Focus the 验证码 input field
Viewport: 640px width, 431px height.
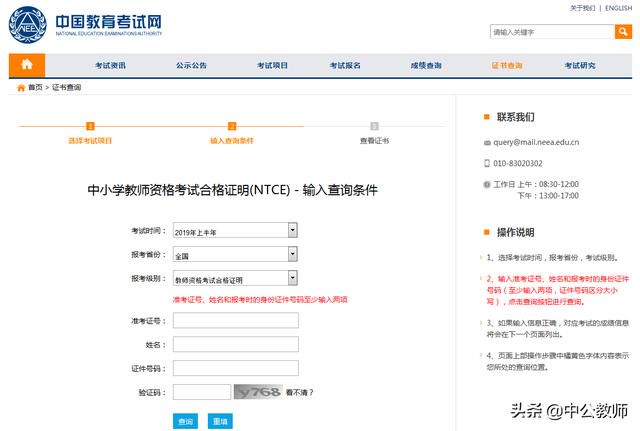click(202, 392)
